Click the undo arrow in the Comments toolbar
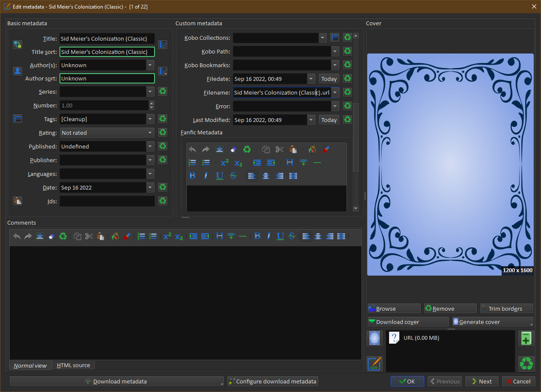541x392 pixels. 17,236
